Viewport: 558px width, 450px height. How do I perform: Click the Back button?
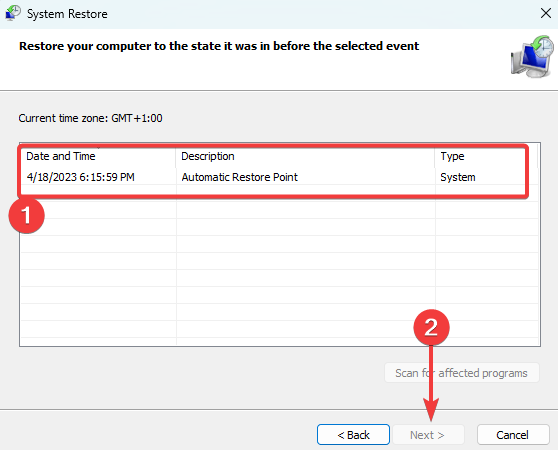pos(353,435)
